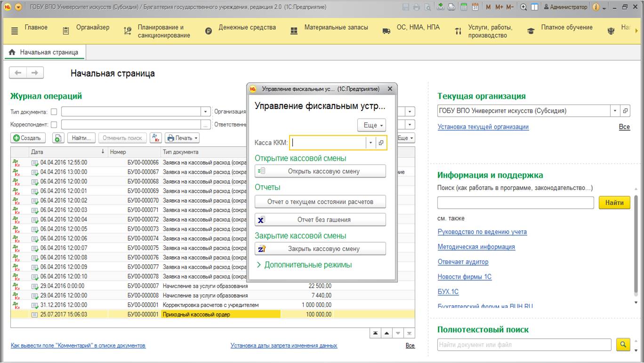This screenshot has width=644, height=363.
Task: Open the dropdown arrow beside info icon
Action: (605, 8)
